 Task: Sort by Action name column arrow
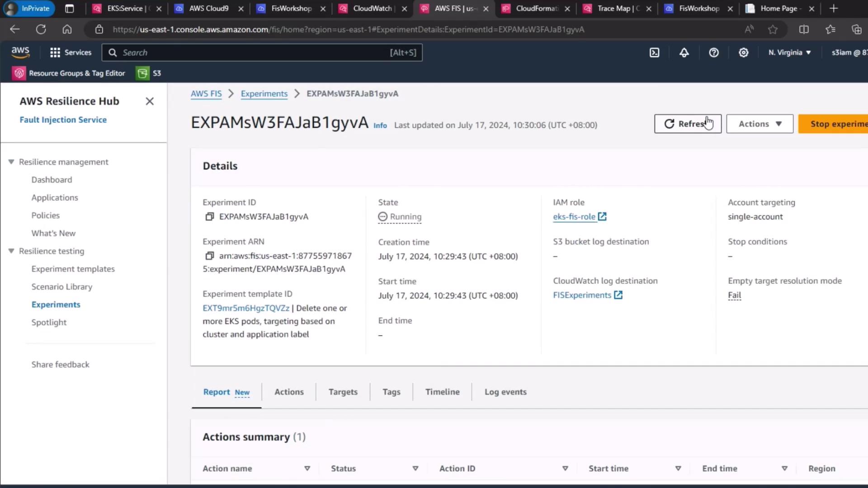(307, 469)
